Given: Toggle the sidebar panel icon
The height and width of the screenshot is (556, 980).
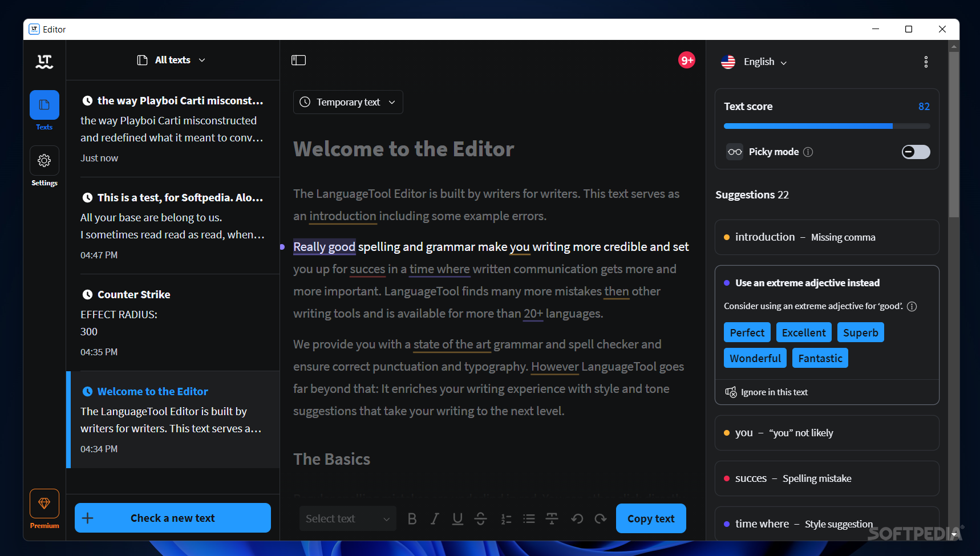Looking at the screenshot, I should [x=299, y=60].
